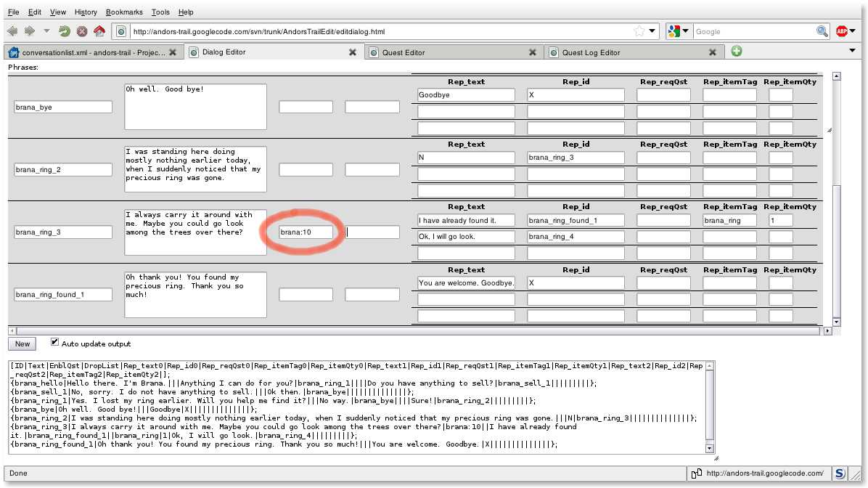Click the search magnifier icon
The height and width of the screenshot is (488, 868).
[822, 31]
